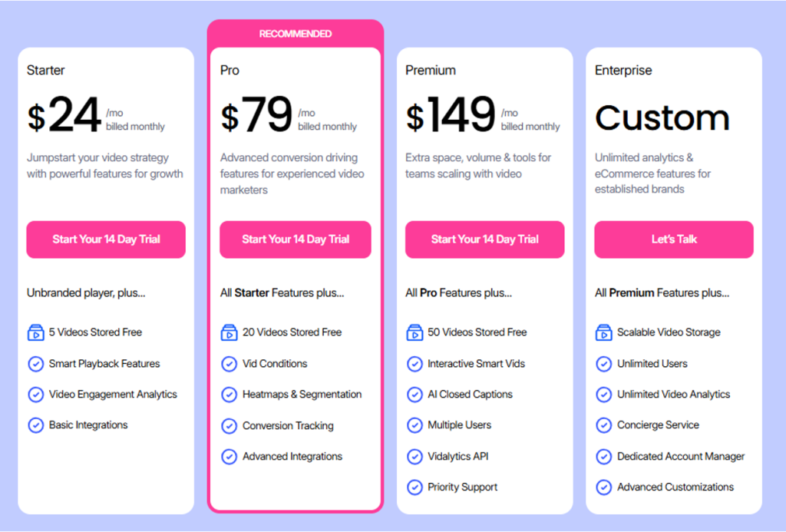This screenshot has width=786, height=532.
Task: Click the Scalable Video Storage icon
Action: (x=603, y=332)
